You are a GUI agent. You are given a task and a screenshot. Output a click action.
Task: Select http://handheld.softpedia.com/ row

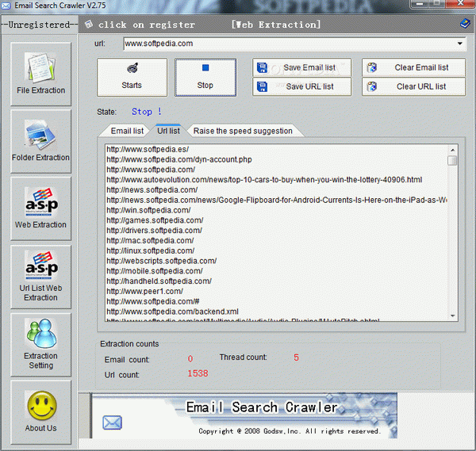[276, 281]
